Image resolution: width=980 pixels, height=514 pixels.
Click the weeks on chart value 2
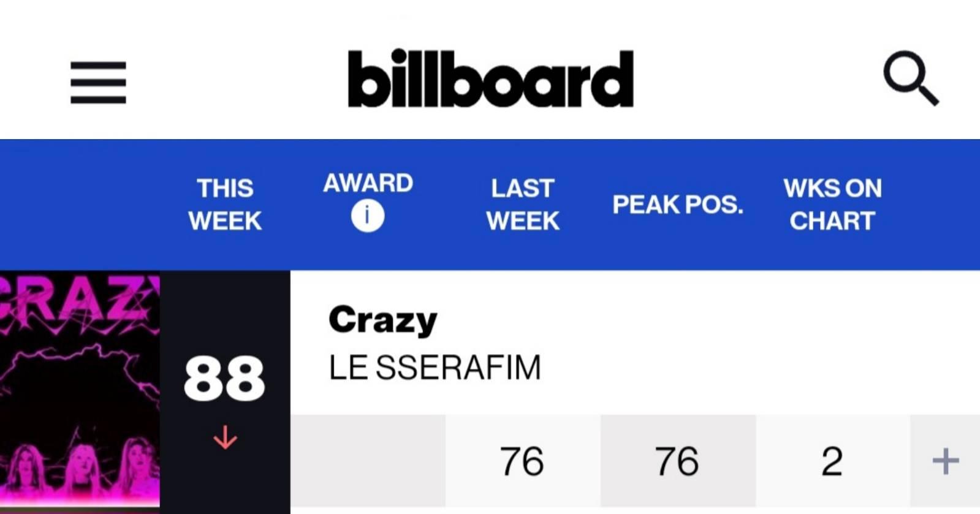pyautogui.click(x=832, y=461)
